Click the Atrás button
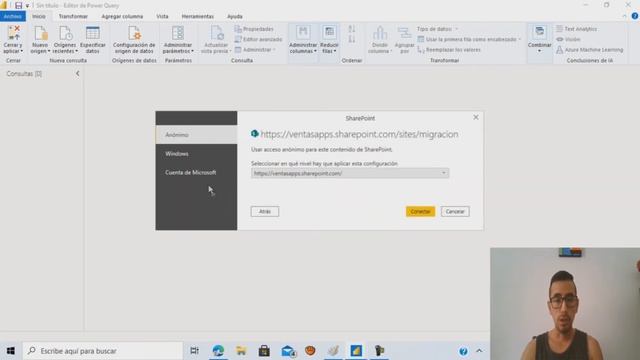 265,211
